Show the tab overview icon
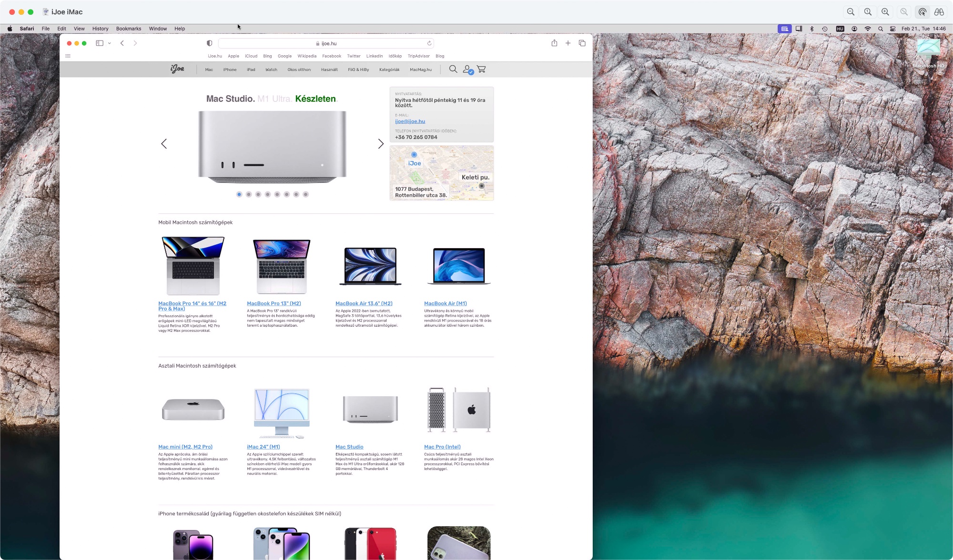The height and width of the screenshot is (560, 953). (x=582, y=43)
